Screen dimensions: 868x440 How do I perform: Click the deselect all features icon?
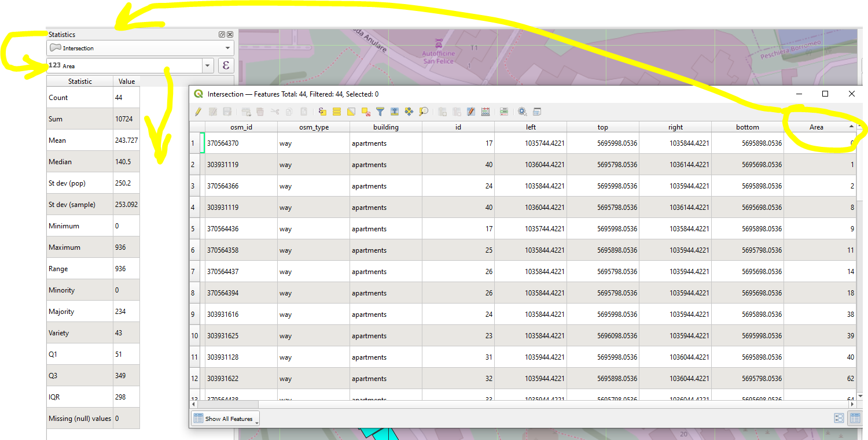click(x=366, y=112)
